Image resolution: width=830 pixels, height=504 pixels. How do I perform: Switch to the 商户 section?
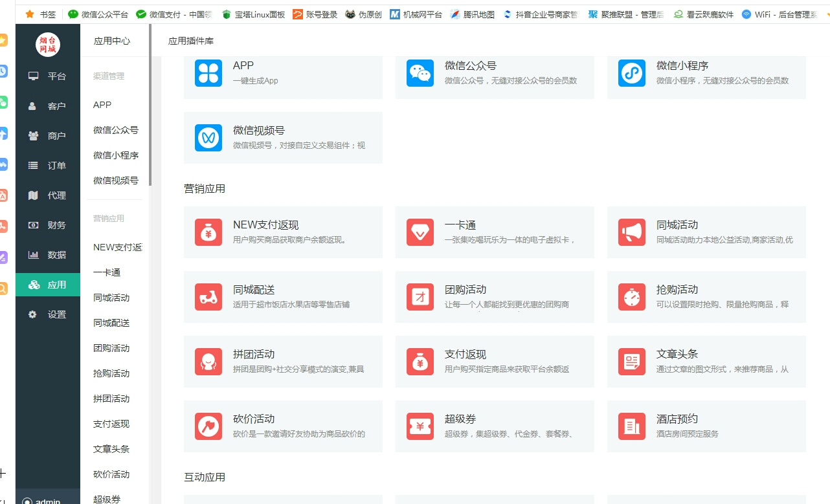[x=48, y=136]
